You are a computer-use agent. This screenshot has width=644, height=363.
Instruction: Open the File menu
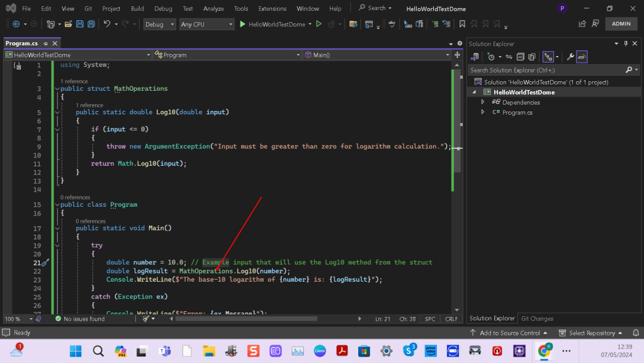[x=26, y=8]
